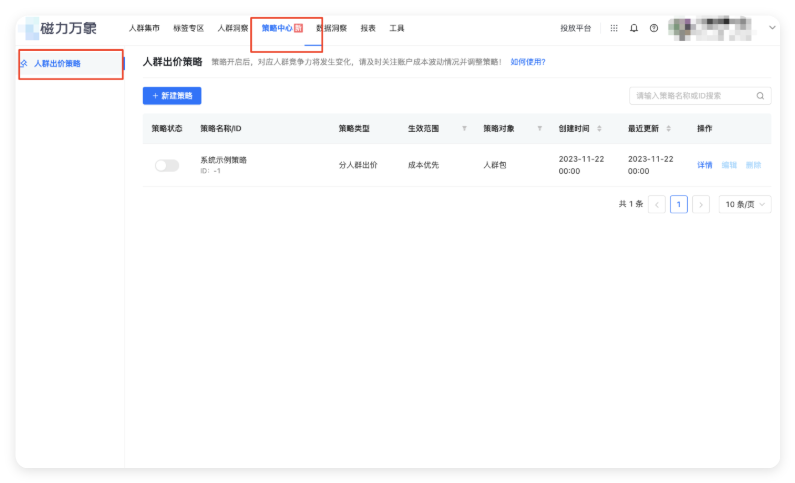
Task: Toggle the 系统示例策略 status switch
Action: [167, 165]
